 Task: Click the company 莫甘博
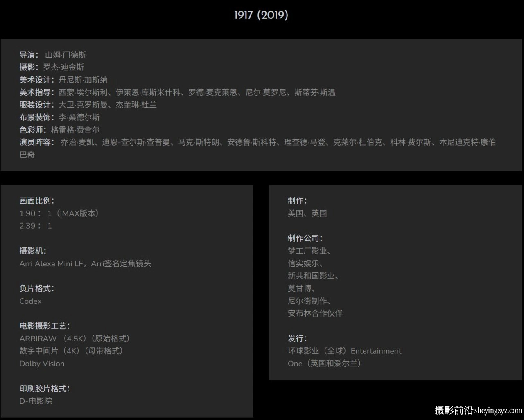(x=300, y=288)
